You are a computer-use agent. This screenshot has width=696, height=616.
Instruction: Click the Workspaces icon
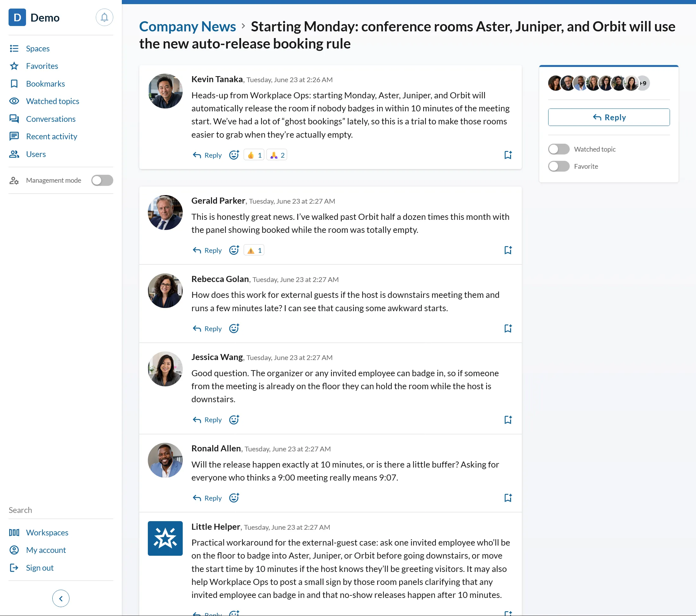click(14, 533)
